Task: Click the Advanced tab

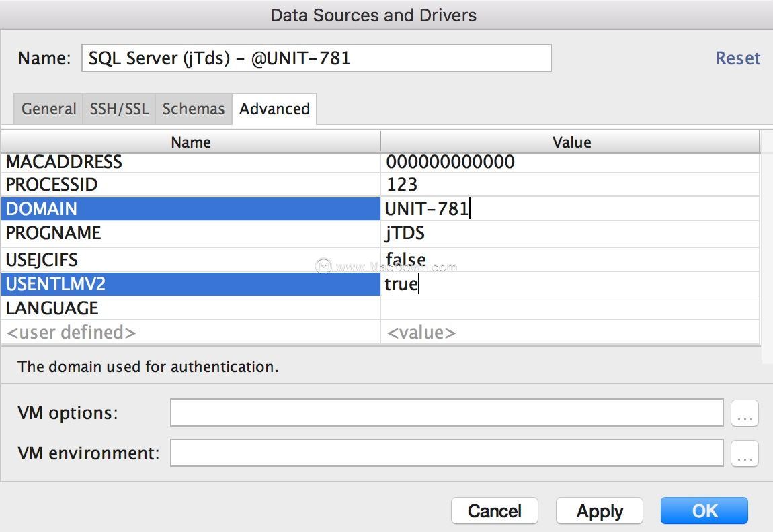Action: pyautogui.click(x=274, y=109)
